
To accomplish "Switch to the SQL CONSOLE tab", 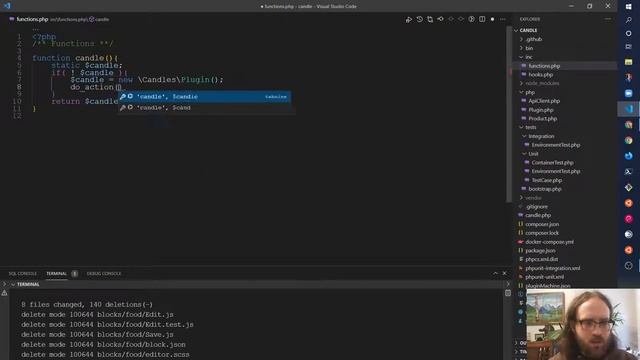I will tap(22, 273).
